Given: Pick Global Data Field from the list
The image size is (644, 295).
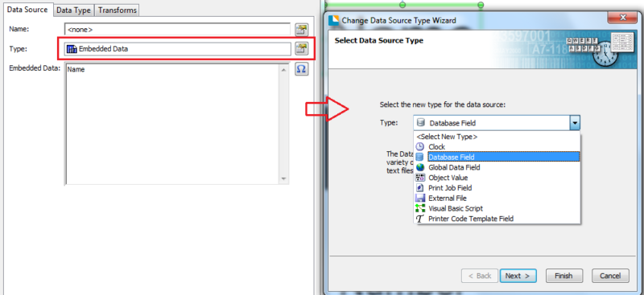Looking at the screenshot, I should (497, 167).
